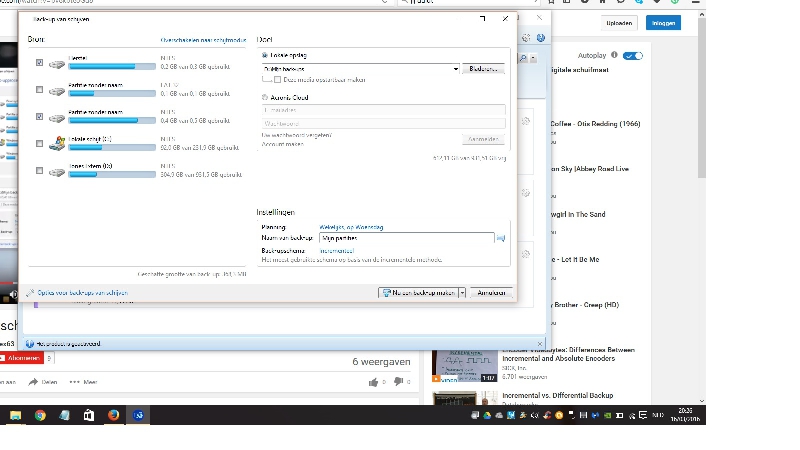Screen dimensions: 800x450
Task: Toggle the YouTube Autoplay switch
Action: (x=632, y=56)
